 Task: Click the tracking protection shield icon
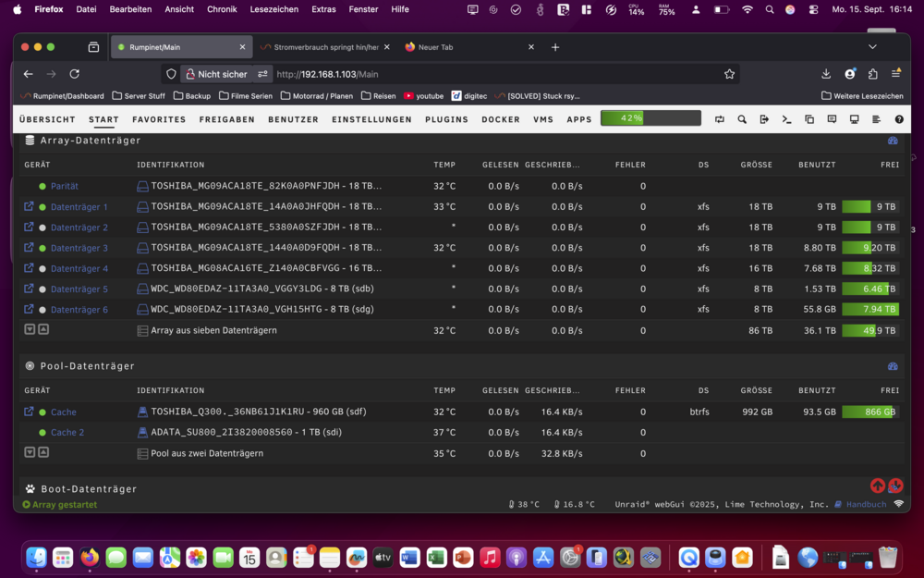point(171,74)
